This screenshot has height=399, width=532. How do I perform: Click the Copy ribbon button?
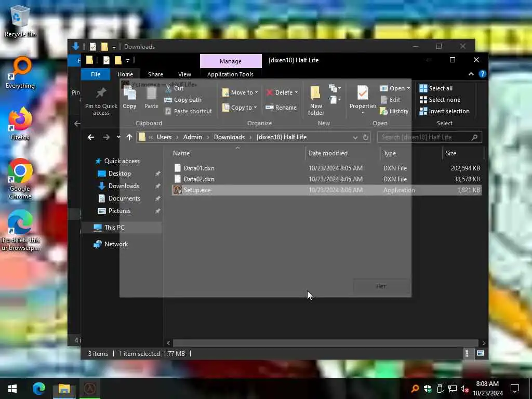129,98
